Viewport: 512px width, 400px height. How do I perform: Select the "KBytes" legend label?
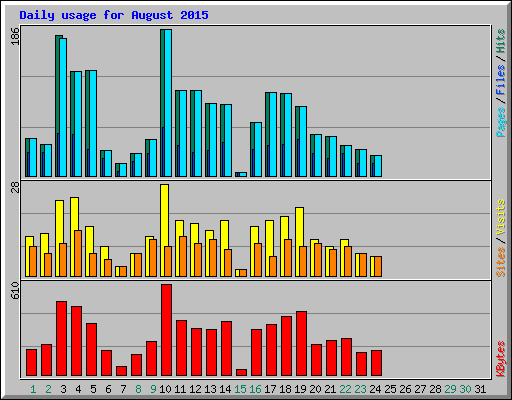pyautogui.click(x=501, y=359)
